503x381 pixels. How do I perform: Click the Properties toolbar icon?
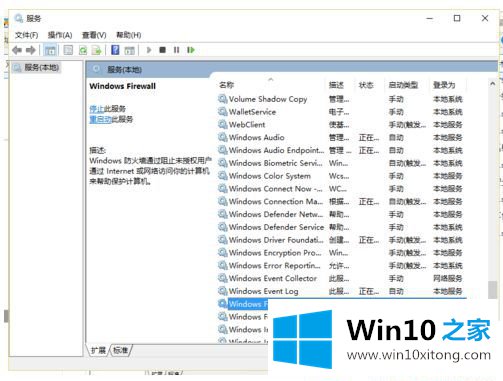pyautogui.click(x=68, y=50)
